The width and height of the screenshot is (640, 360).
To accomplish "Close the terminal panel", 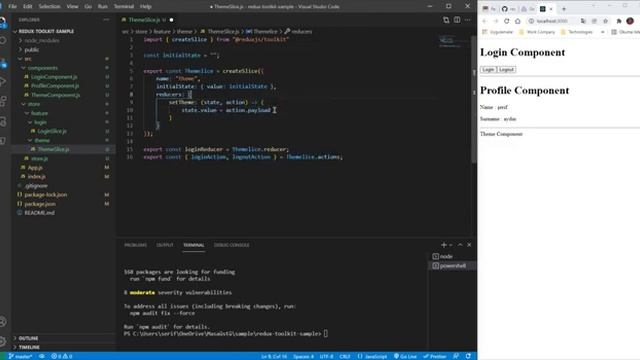I will pos(469,245).
